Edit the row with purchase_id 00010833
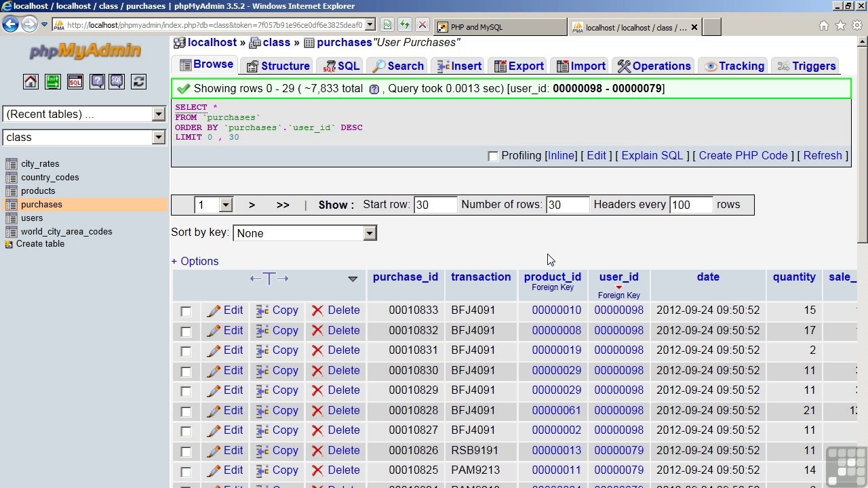Image resolution: width=868 pixels, height=488 pixels. click(x=225, y=310)
